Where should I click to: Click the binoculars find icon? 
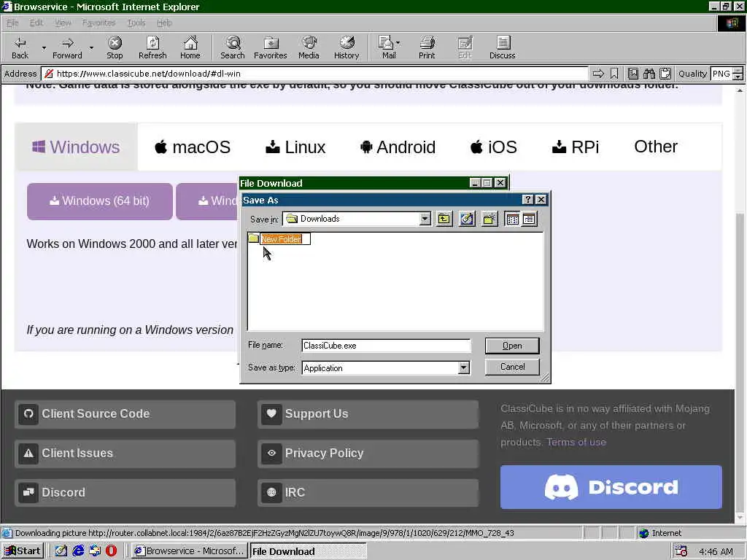[649, 74]
